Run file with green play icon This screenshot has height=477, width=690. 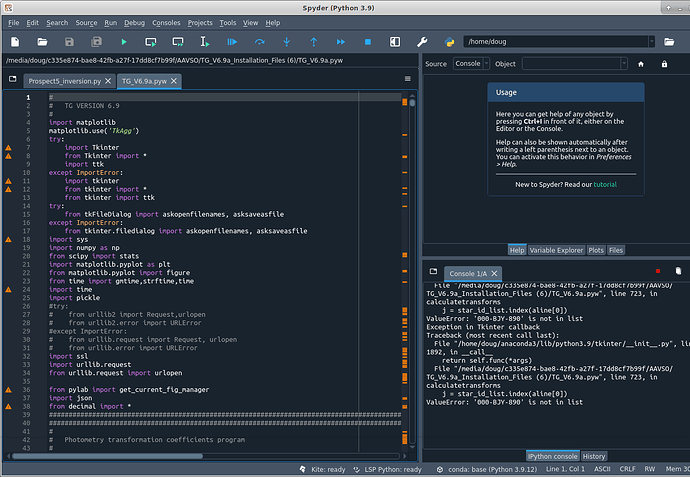(124, 42)
